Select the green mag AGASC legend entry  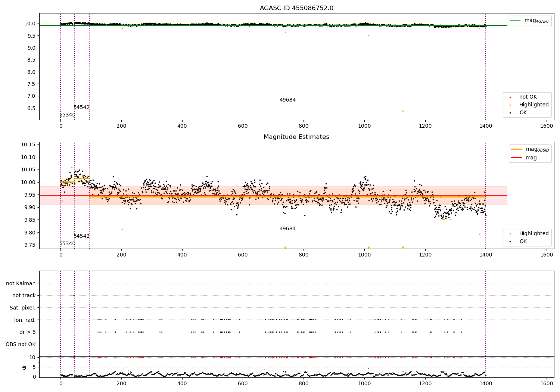[529, 21]
